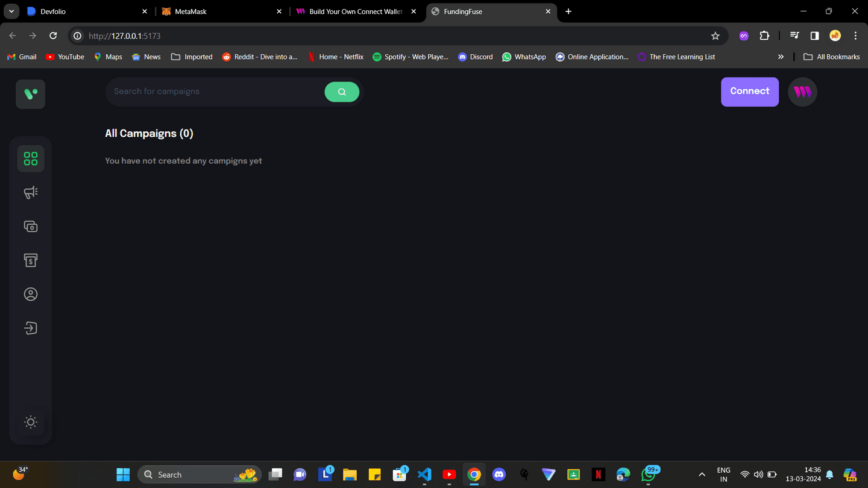Open Discord from the taskbar
Viewport: 868px width, 488px height.
pyautogui.click(x=499, y=475)
